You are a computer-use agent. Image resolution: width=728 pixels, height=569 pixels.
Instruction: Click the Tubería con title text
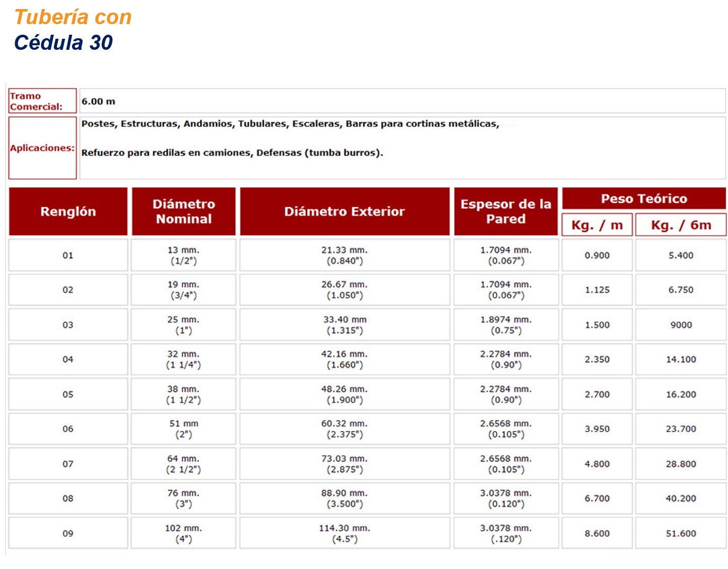click(x=73, y=17)
